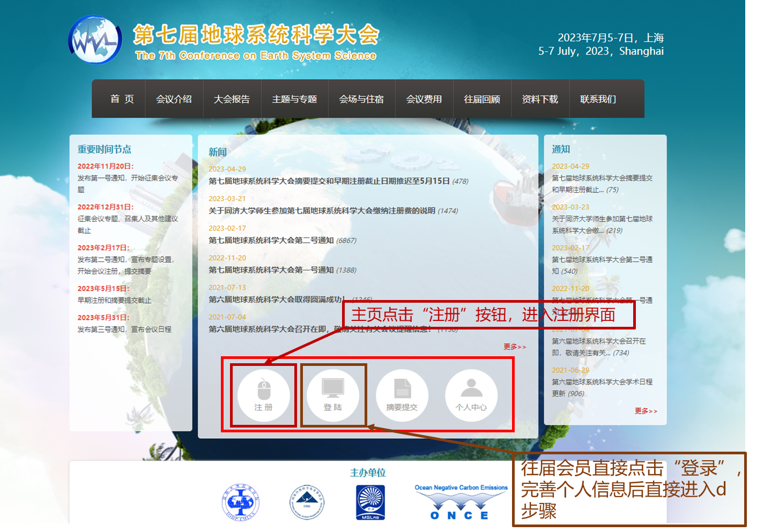Open 会议介绍 menu item
This screenshot has height=532, width=764.
[x=174, y=99]
